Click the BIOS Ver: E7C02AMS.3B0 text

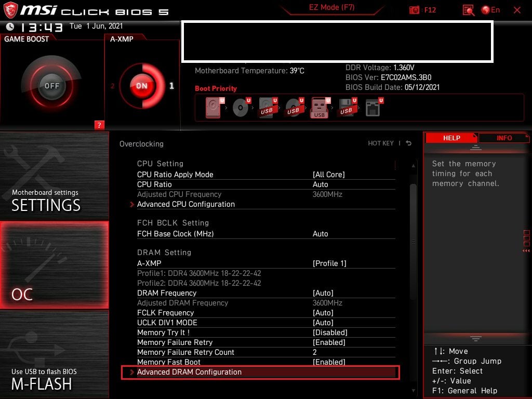click(x=389, y=77)
